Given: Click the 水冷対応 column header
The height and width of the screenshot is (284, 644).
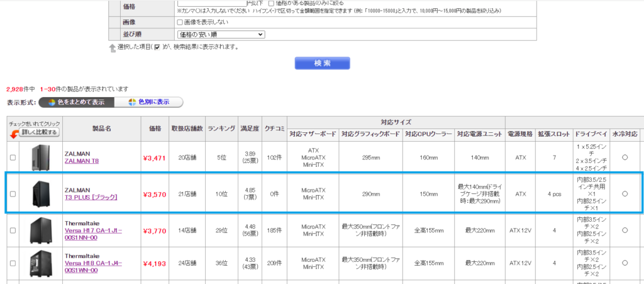Looking at the screenshot, I should [x=625, y=134].
